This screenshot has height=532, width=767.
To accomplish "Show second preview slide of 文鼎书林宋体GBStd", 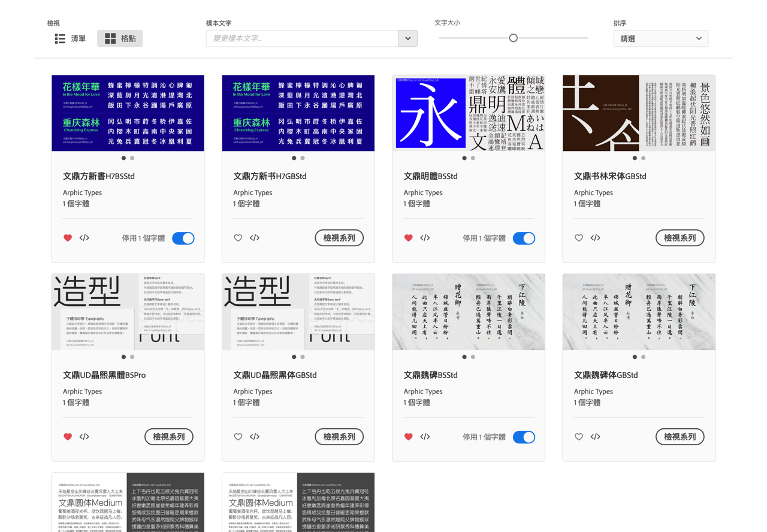I will [643, 158].
